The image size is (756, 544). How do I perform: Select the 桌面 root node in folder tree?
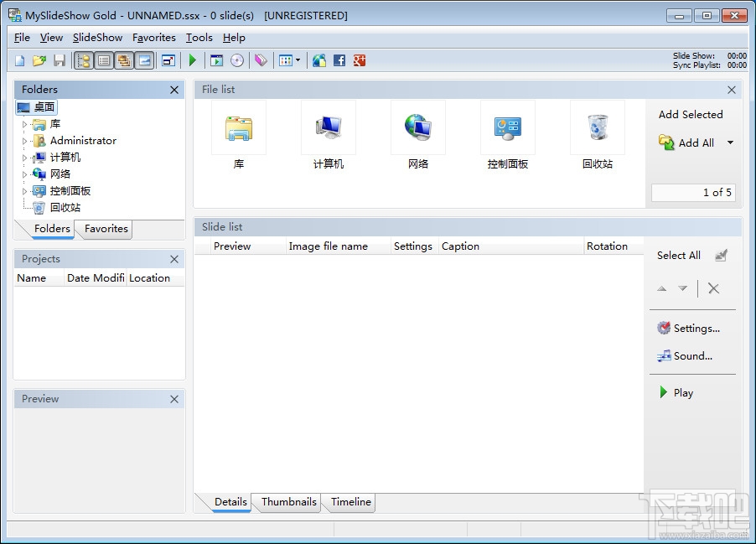click(36, 107)
